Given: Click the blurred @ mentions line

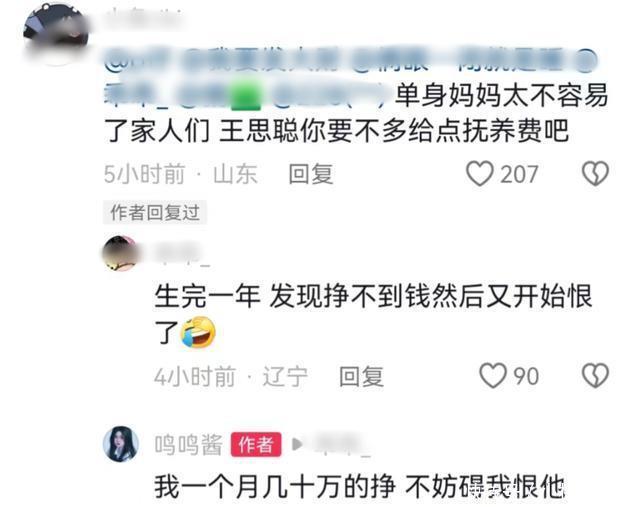Looking at the screenshot, I should 350,63.
